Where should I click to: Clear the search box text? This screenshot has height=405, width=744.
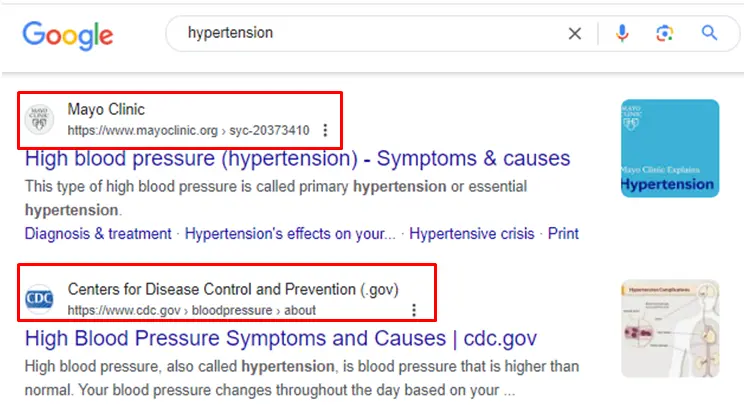click(x=575, y=33)
